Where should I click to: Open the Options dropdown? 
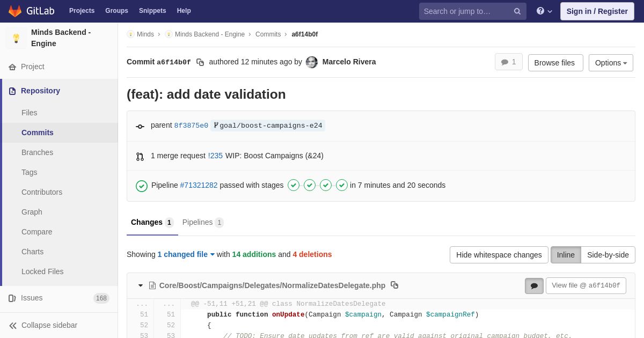click(611, 63)
